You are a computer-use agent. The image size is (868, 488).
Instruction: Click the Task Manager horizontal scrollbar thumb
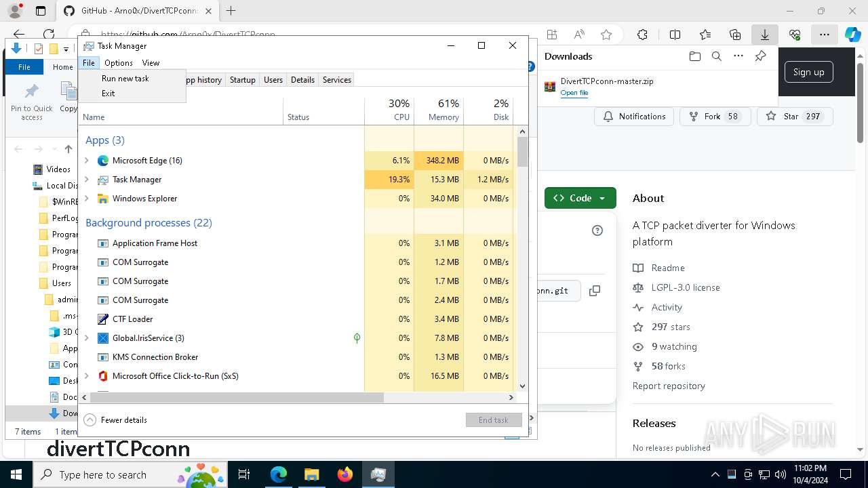coord(237,398)
